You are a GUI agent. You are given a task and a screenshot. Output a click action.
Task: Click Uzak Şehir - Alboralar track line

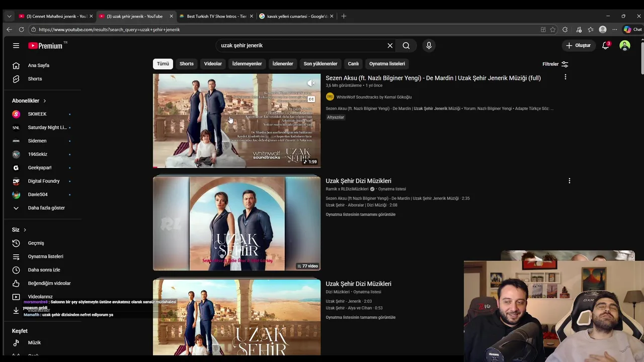point(361,205)
